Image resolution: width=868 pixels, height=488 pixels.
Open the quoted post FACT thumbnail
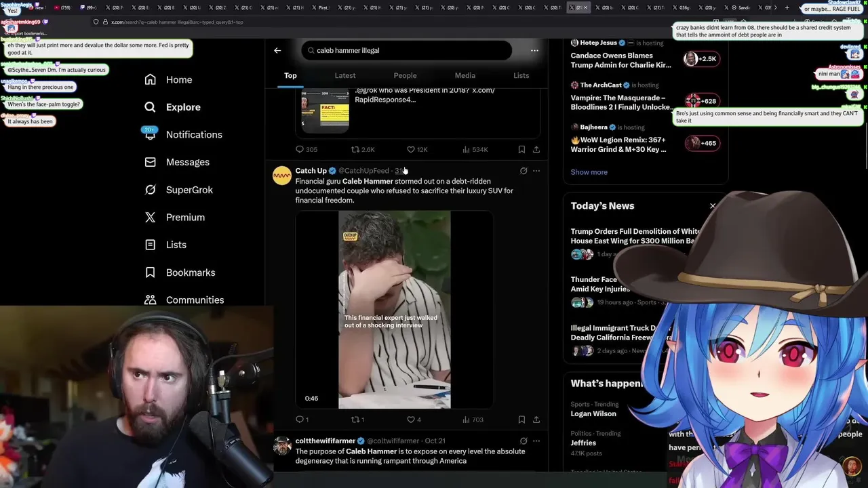tap(325, 110)
